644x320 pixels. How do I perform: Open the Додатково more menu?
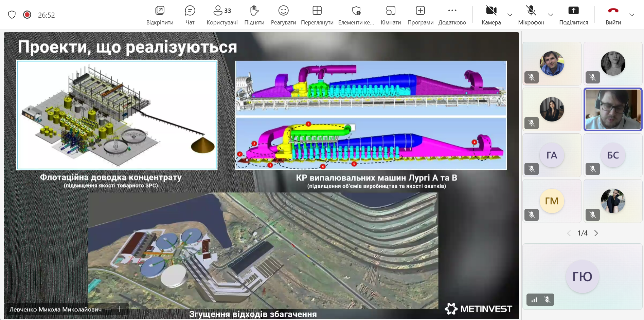coord(452,15)
